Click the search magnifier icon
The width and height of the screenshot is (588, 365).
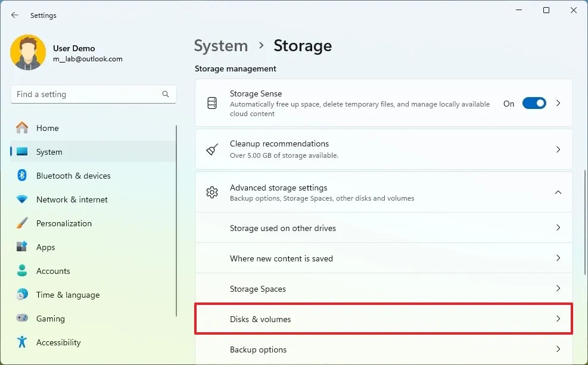pyautogui.click(x=166, y=94)
